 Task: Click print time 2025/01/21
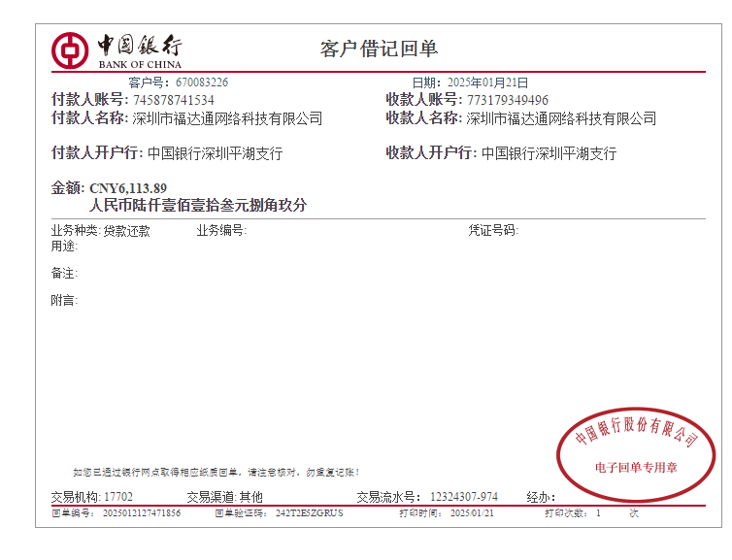click(472, 513)
